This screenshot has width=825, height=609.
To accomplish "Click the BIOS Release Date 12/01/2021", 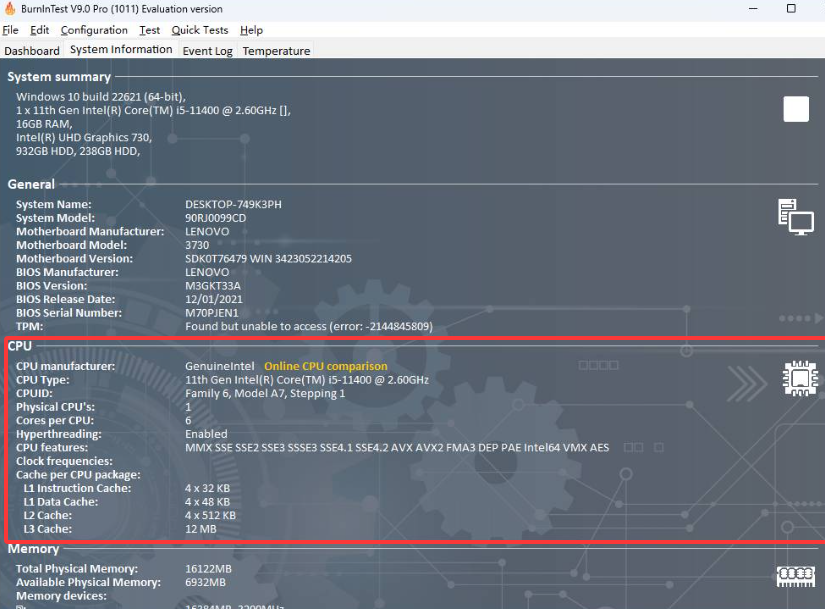I will (214, 299).
